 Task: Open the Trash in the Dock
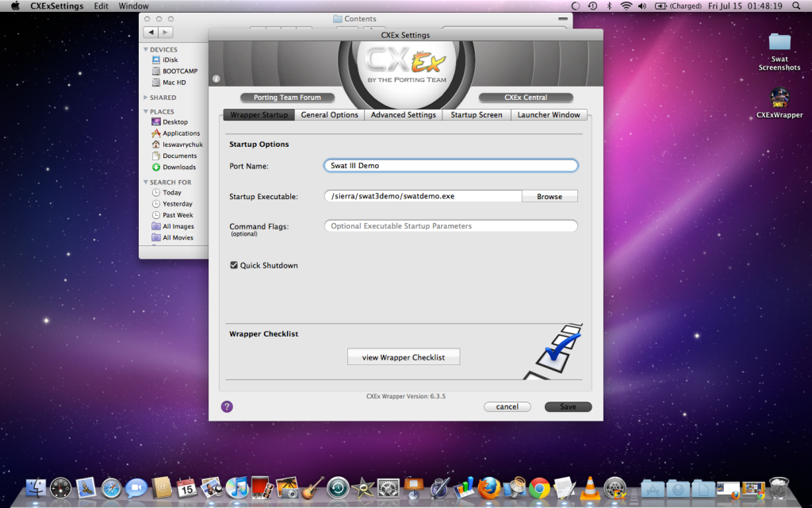(779, 489)
